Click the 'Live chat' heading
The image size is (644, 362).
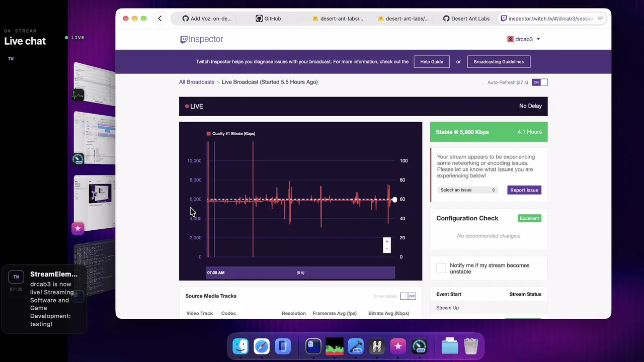25,41
